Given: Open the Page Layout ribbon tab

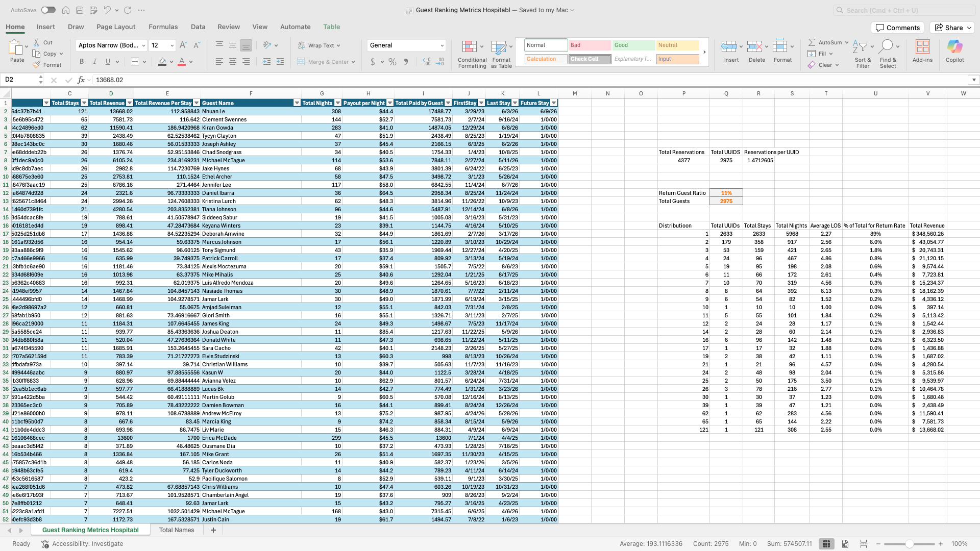Looking at the screenshot, I should (116, 27).
